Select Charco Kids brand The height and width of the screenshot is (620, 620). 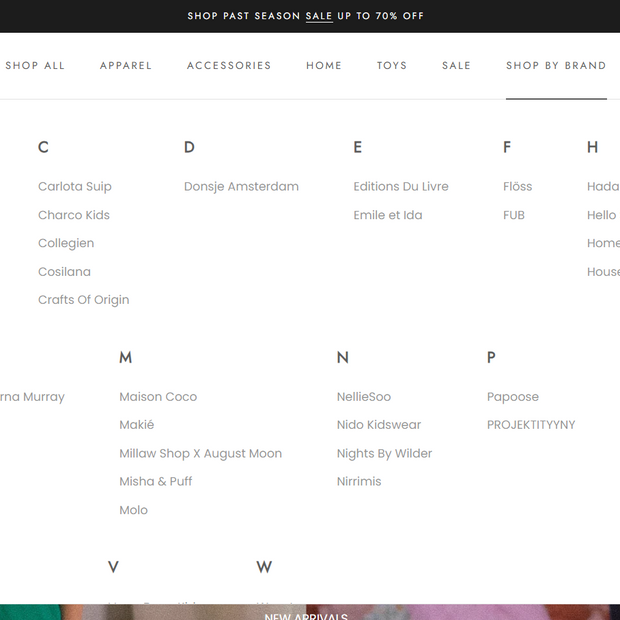coord(74,215)
